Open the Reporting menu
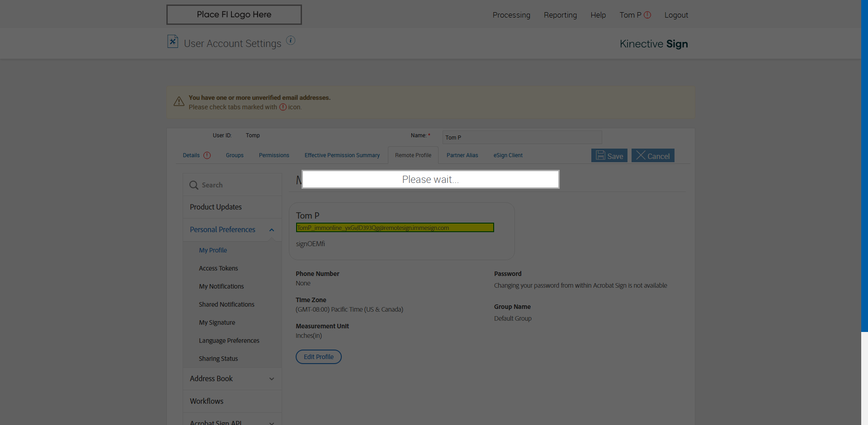Viewport: 868px width, 425px height. (x=560, y=15)
